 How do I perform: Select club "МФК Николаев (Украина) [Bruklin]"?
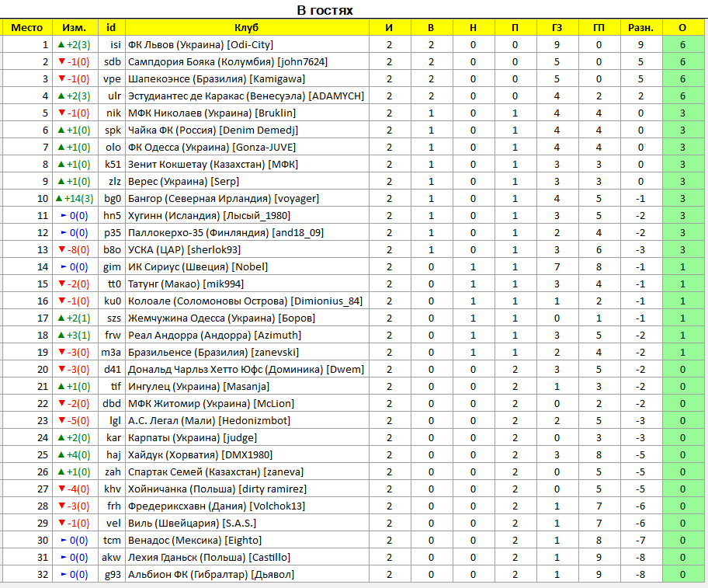(x=212, y=113)
